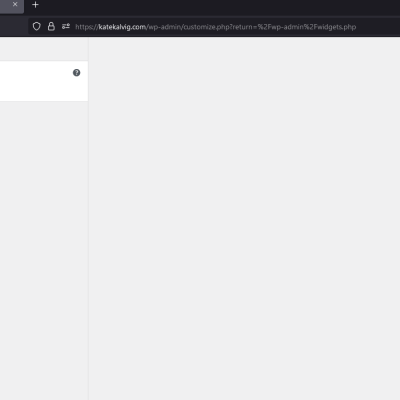
Task: Focus the address bar URL field
Action: 214,26
